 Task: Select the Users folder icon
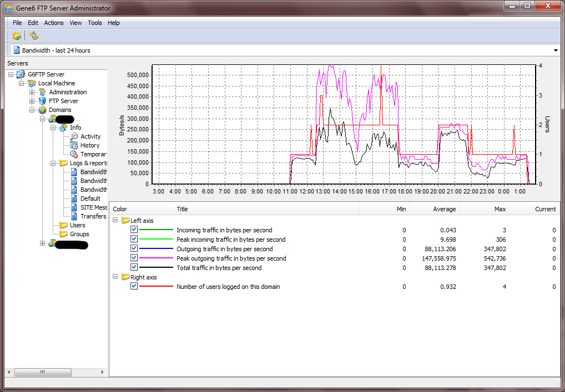63,225
